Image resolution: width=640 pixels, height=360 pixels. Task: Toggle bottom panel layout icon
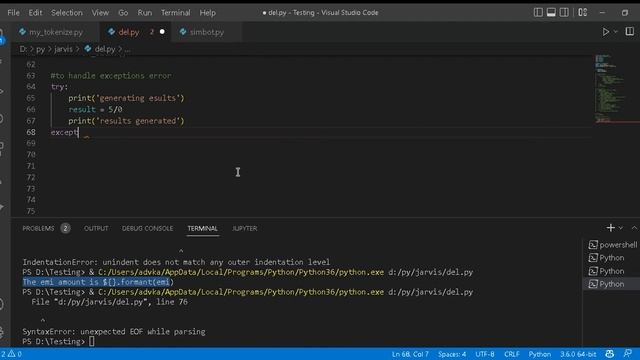[551, 13]
